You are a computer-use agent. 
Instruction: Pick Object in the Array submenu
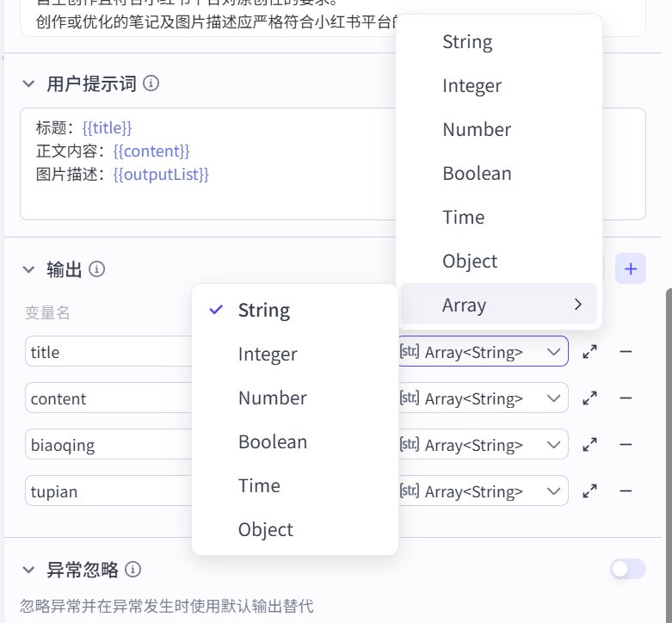click(265, 529)
